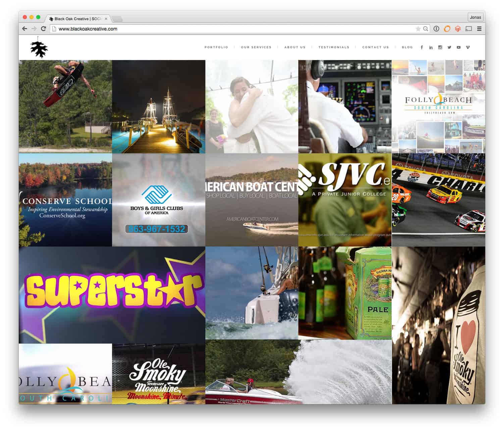This screenshot has height=431, width=504.
Task: Open the Cast screen extension icon
Action: tap(468, 29)
